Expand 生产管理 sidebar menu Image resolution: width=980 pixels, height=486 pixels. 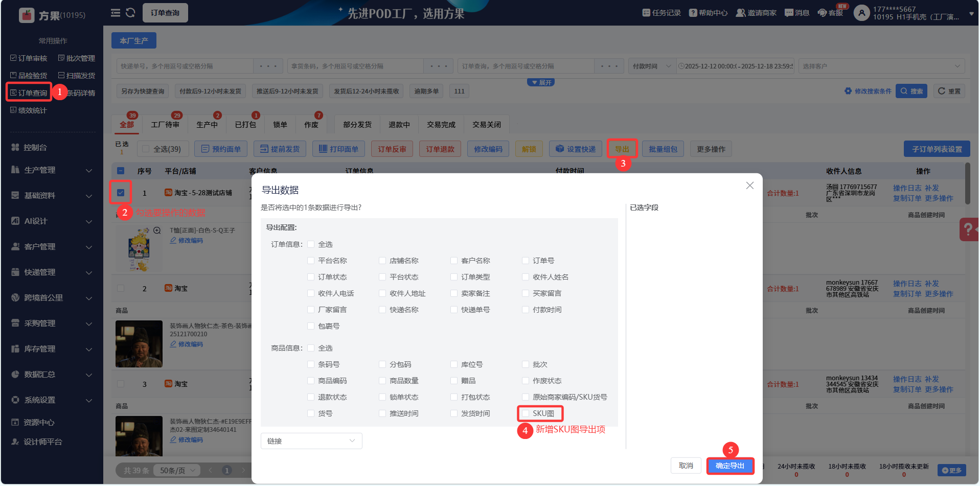52,170
